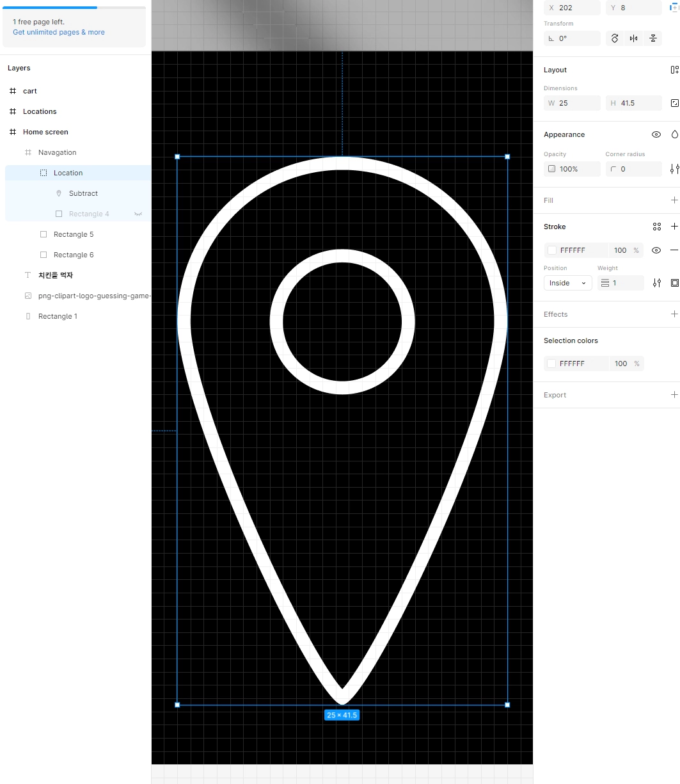Toggle stroke visibility eye icon
The height and width of the screenshot is (784, 680).
click(656, 250)
